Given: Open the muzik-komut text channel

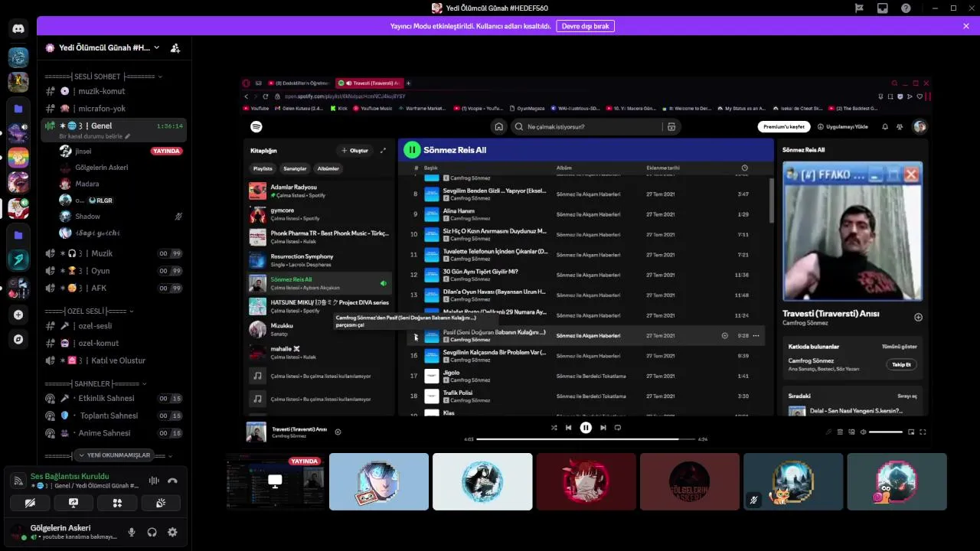Looking at the screenshot, I should 113,91.
